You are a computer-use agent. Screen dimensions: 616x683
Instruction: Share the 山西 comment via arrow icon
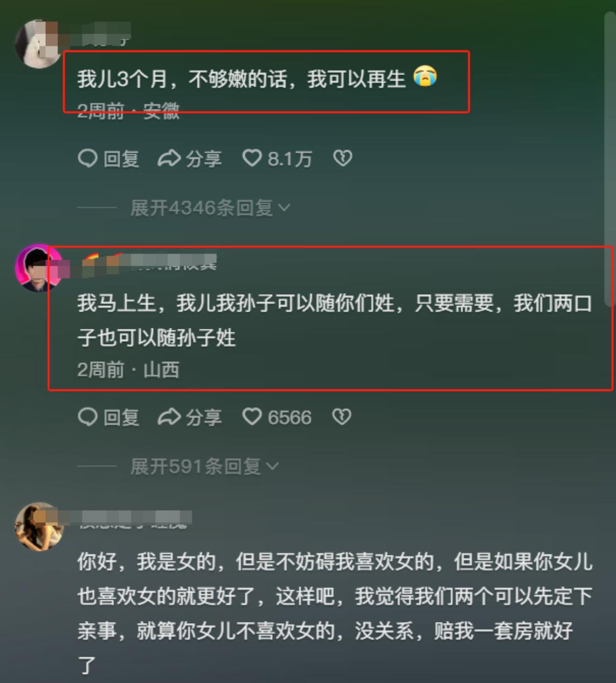pyautogui.click(x=169, y=417)
